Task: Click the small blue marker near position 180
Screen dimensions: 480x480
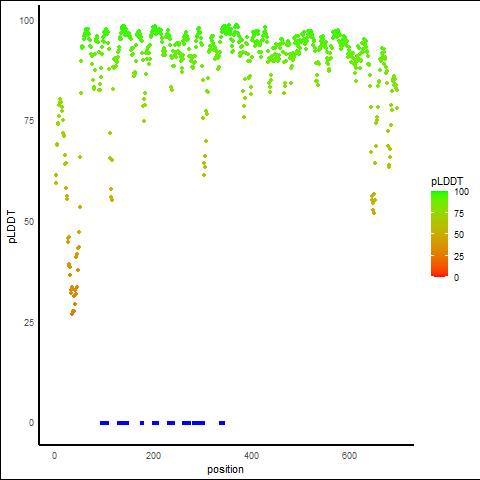Action: coord(142,423)
